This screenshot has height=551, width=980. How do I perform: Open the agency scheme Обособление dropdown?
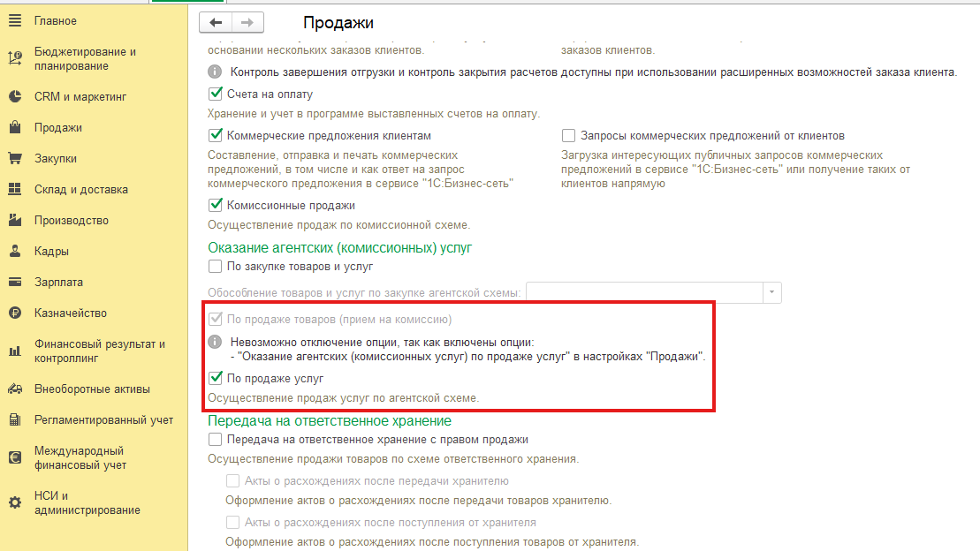point(771,292)
